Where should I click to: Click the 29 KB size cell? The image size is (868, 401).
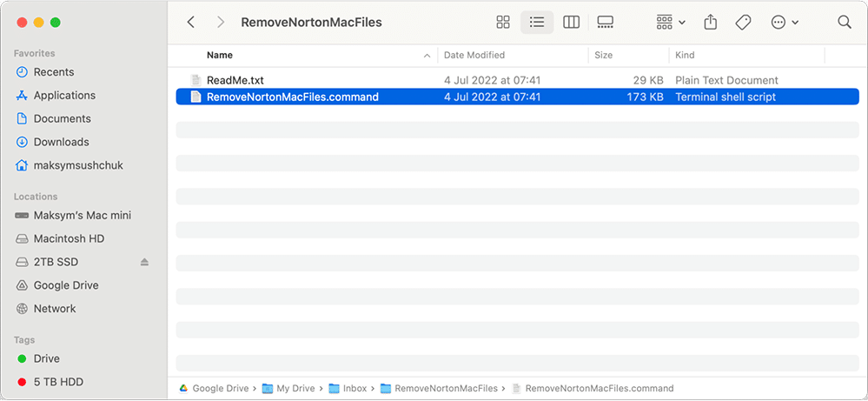(x=648, y=80)
